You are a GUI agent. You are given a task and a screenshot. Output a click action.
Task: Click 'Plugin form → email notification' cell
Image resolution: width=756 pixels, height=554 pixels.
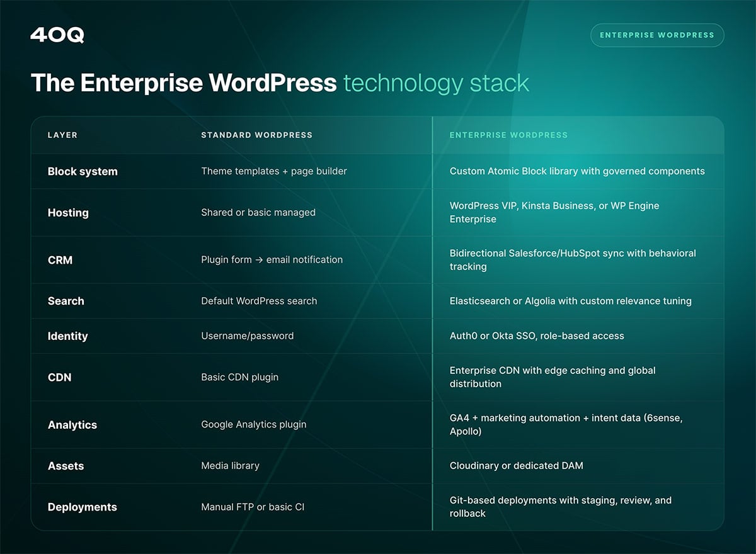tap(272, 259)
